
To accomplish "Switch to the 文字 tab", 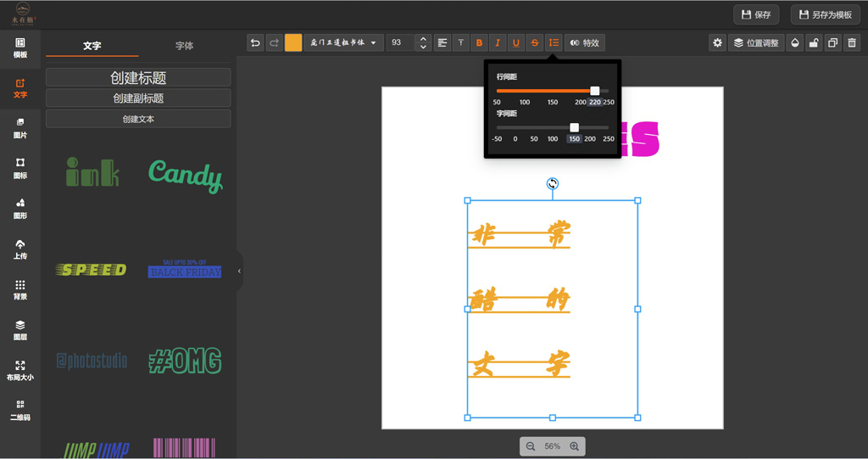I will [x=92, y=46].
